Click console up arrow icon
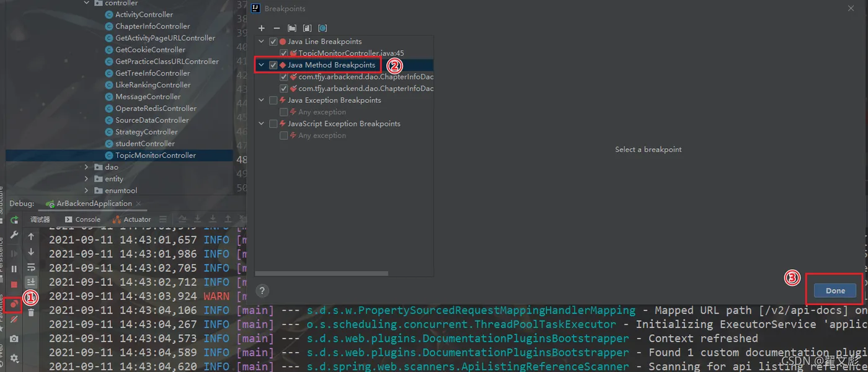This screenshot has width=868, height=372. (31, 236)
